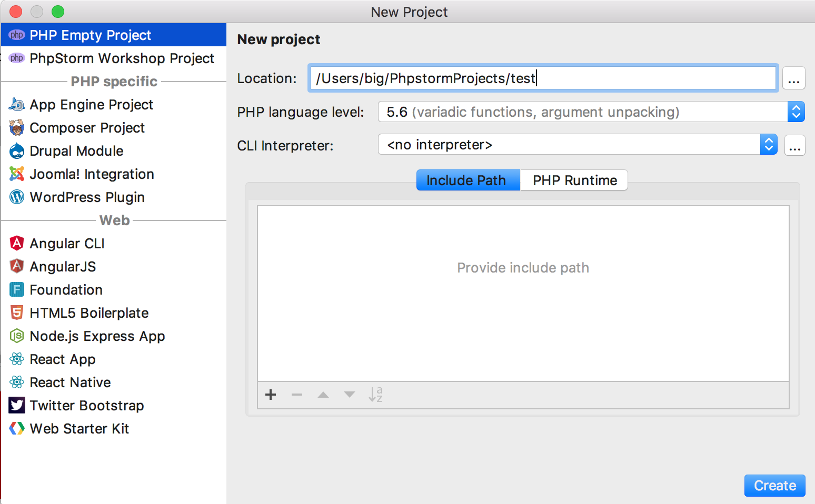Click the Composer Project icon
Viewport: 815px width, 504px height.
click(17, 127)
